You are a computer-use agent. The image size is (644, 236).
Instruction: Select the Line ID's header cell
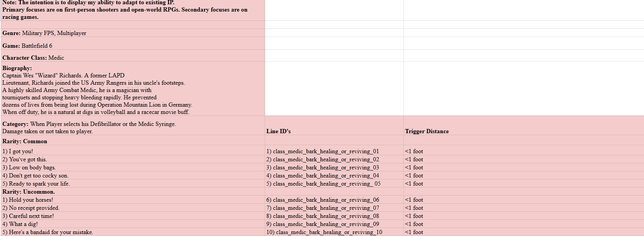click(334, 126)
